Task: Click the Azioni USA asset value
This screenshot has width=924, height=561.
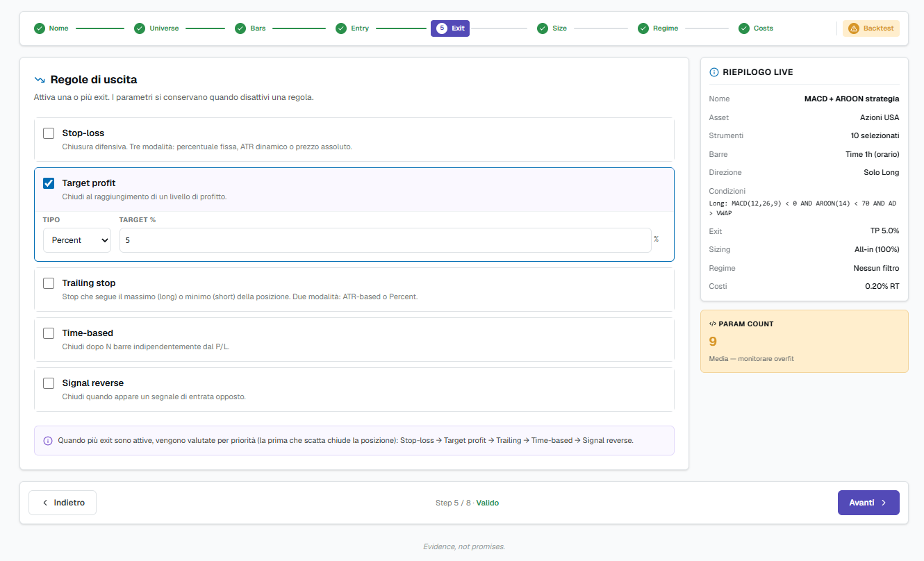Action: 880,117
